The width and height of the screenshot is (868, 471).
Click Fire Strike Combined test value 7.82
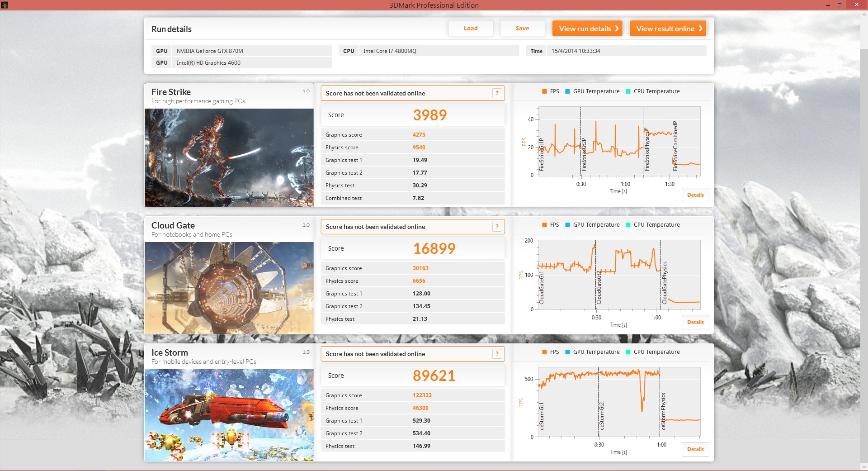coord(418,198)
